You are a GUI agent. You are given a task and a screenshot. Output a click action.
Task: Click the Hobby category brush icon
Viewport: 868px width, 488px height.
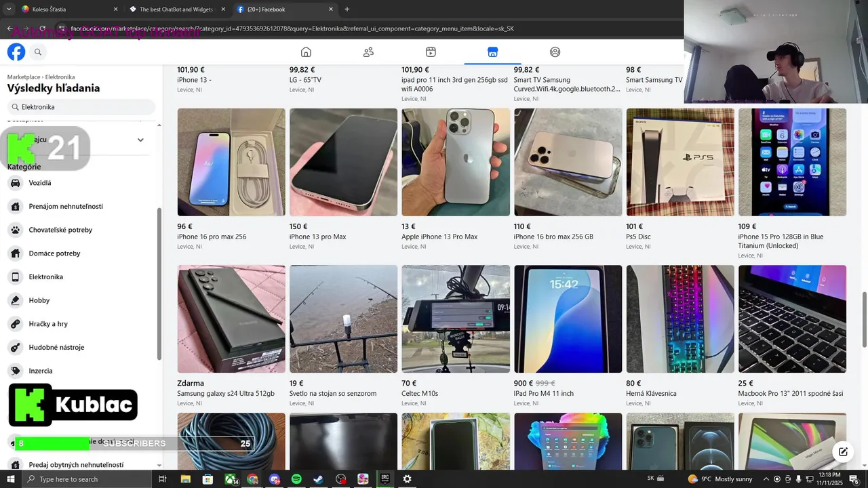15,300
